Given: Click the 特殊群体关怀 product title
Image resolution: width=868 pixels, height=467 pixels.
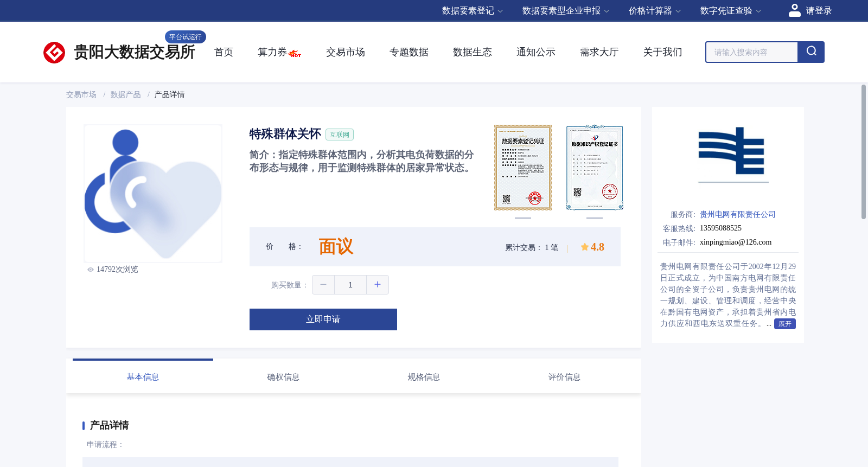Looking at the screenshot, I should [285, 134].
